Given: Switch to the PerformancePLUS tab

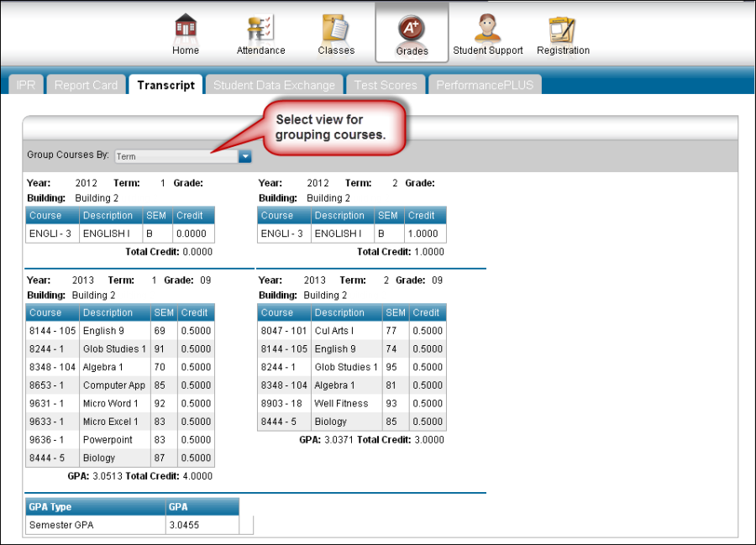Looking at the screenshot, I should click(485, 85).
